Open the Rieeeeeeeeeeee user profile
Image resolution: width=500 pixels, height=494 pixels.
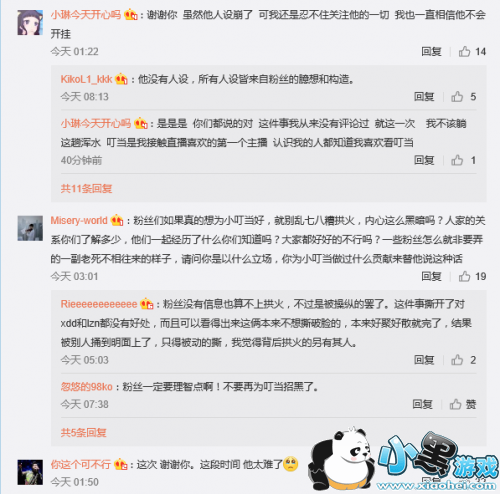pyautogui.click(x=99, y=304)
